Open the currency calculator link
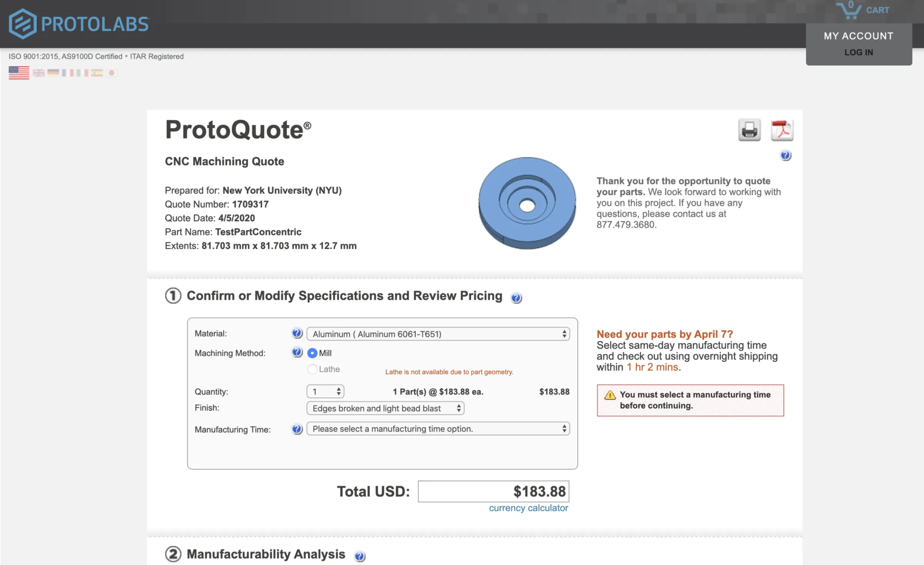Image resolution: width=924 pixels, height=565 pixels. coord(528,508)
